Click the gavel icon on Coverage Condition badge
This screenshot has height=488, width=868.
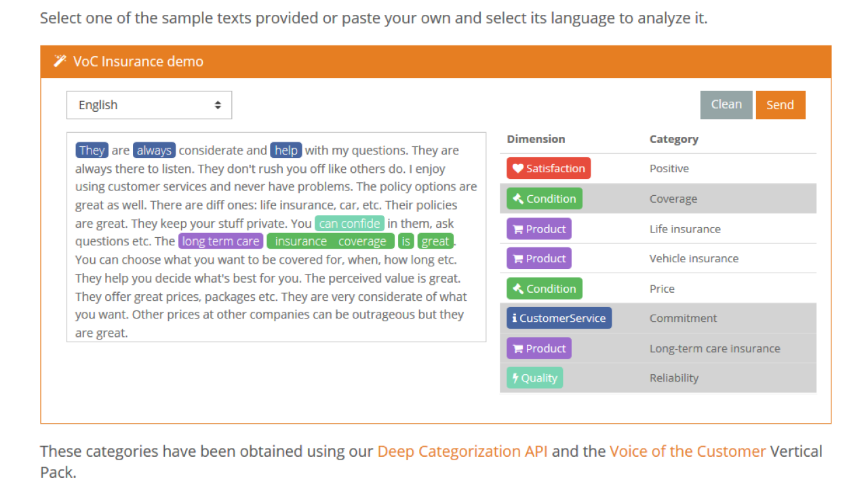click(518, 199)
